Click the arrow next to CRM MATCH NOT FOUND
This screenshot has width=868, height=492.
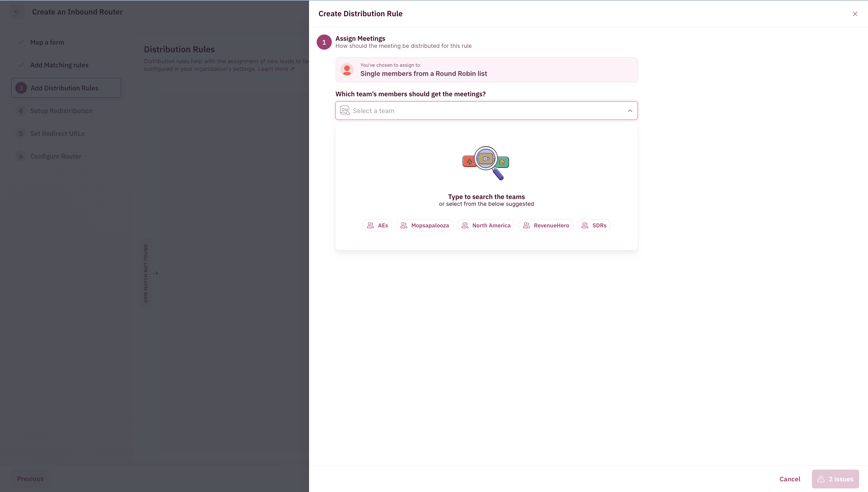point(155,273)
